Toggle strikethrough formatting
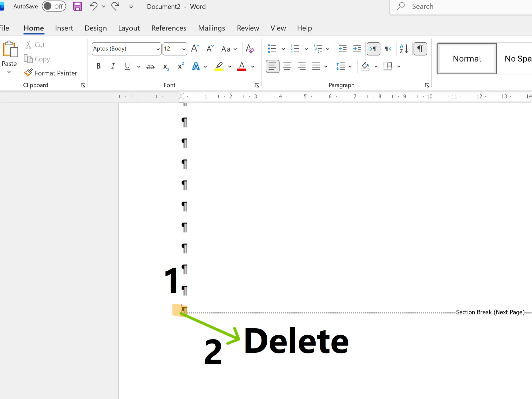Screen dimensions: 532x399 pyautogui.click(x=151, y=67)
